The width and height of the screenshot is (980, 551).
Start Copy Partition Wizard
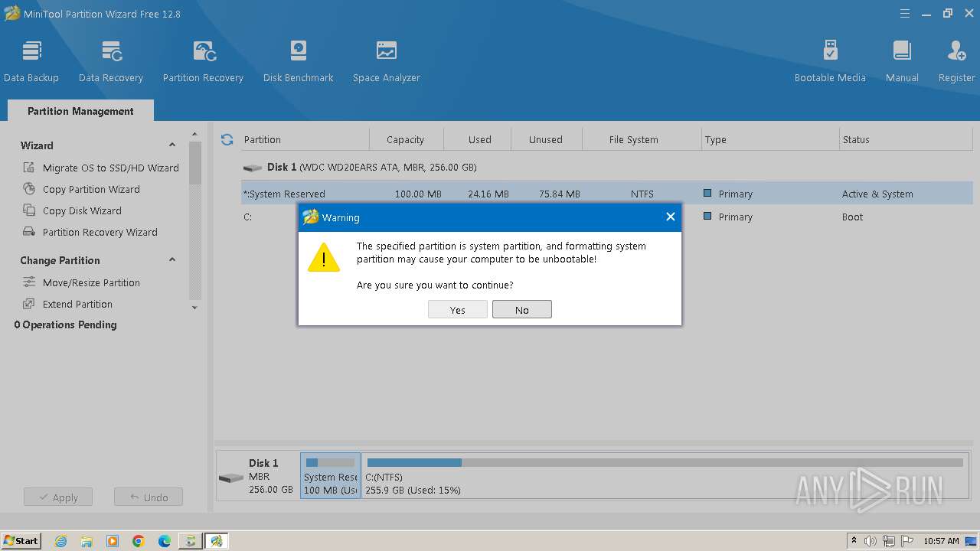pos(81,189)
